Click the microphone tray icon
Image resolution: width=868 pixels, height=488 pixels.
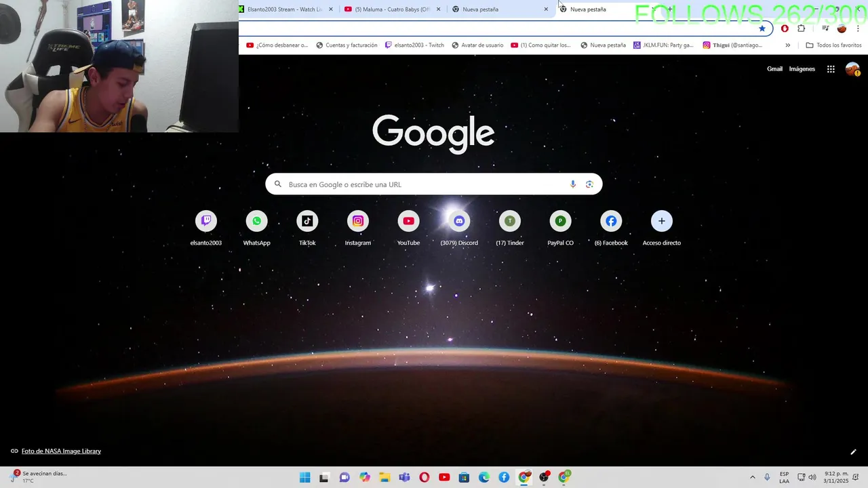click(x=767, y=477)
